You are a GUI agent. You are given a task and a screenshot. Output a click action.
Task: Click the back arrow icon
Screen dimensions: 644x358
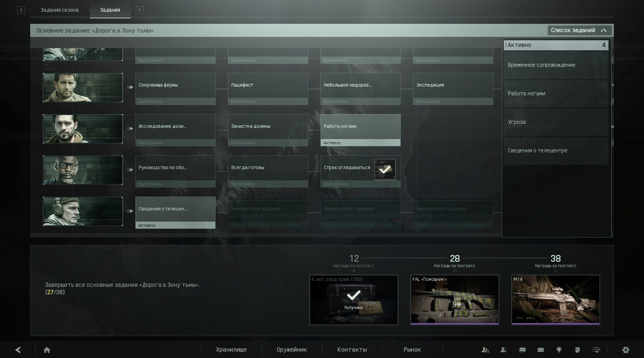tap(18, 350)
